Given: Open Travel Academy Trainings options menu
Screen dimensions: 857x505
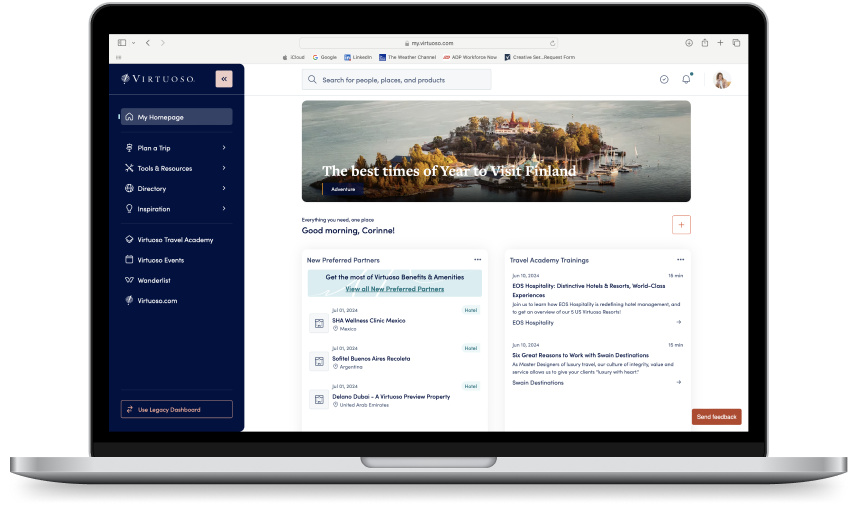Looking at the screenshot, I should coord(680,260).
